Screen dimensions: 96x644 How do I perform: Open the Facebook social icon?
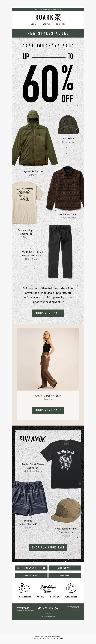coord(45,608)
